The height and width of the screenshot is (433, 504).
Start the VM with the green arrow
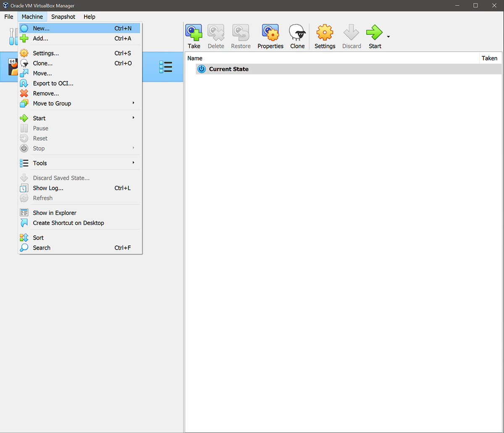tap(375, 32)
